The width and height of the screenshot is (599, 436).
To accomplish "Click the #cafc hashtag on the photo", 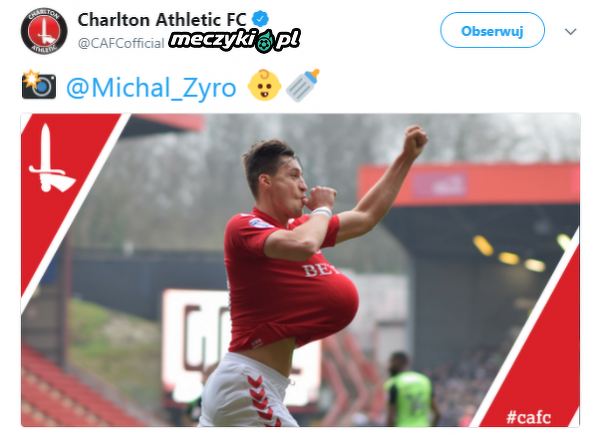I will (529, 417).
